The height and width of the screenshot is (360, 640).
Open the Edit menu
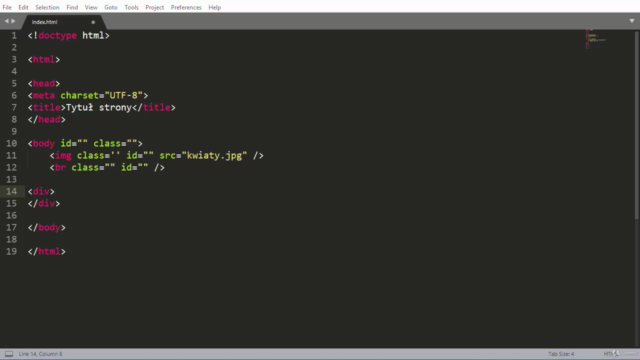coord(23,7)
